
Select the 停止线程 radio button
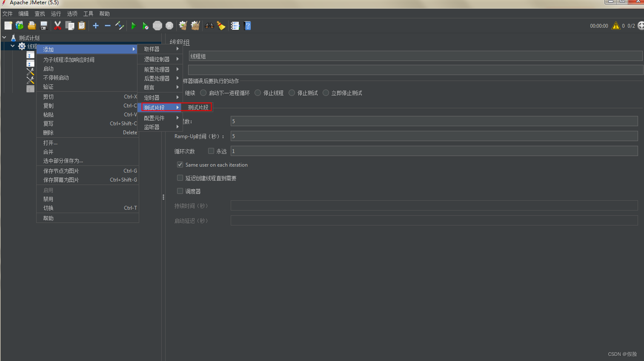(x=258, y=92)
